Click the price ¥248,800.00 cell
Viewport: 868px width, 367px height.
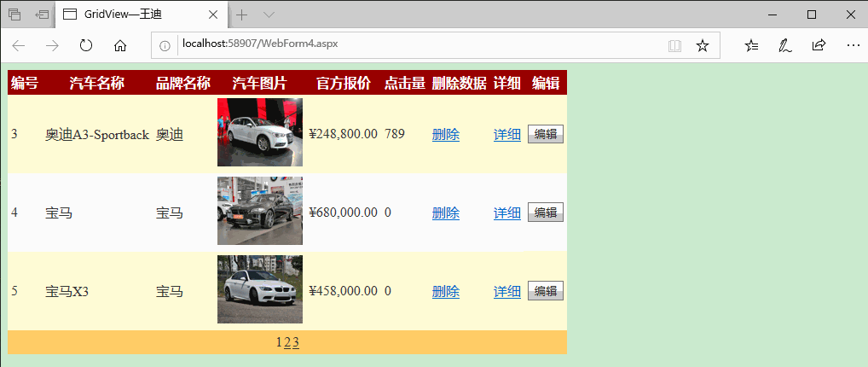pyautogui.click(x=344, y=134)
